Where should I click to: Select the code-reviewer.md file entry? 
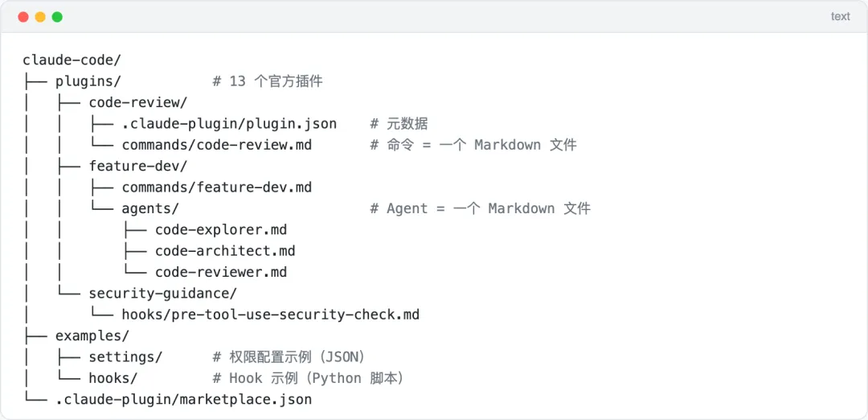click(x=221, y=272)
